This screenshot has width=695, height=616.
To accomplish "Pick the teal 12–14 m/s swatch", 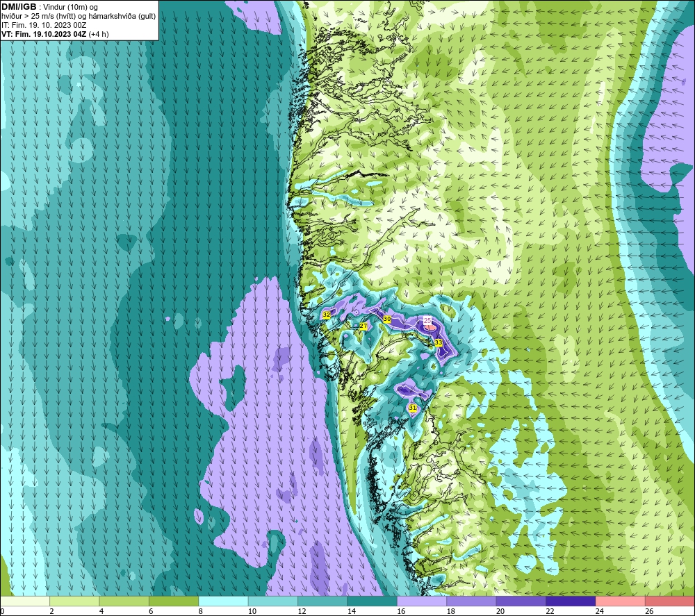I will [322, 601].
